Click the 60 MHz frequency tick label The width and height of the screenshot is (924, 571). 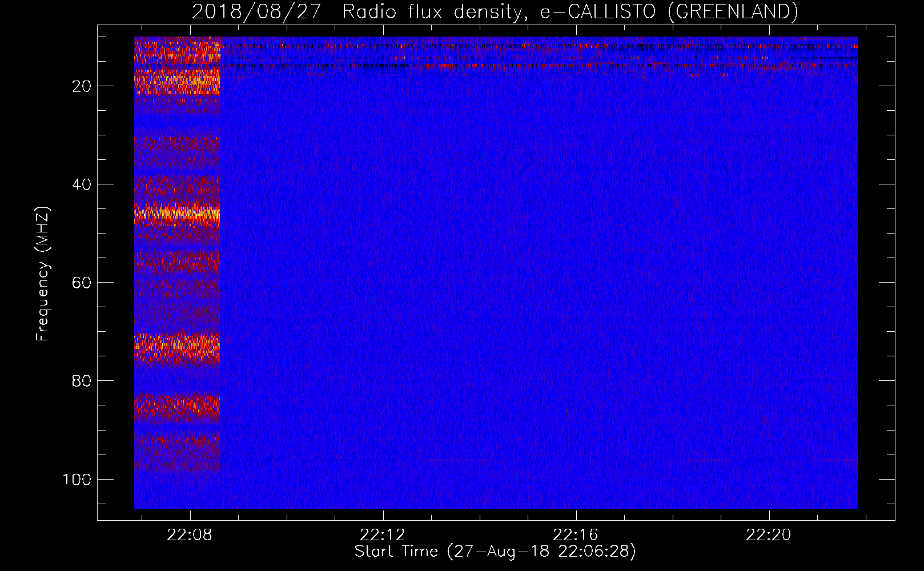82,283
